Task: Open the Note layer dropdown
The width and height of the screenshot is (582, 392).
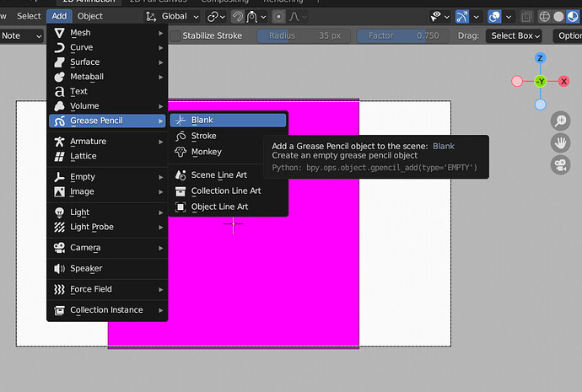Action: click(21, 36)
